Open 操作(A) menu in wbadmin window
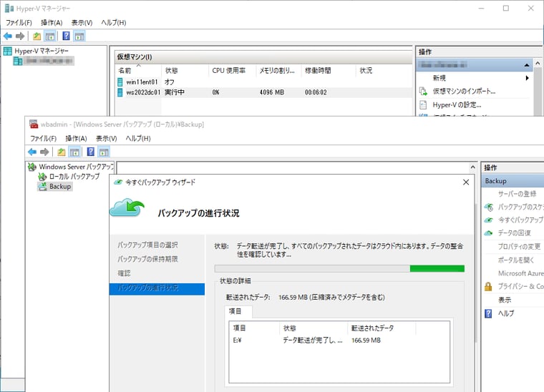Viewport: 544px width, 392px height. [76, 138]
